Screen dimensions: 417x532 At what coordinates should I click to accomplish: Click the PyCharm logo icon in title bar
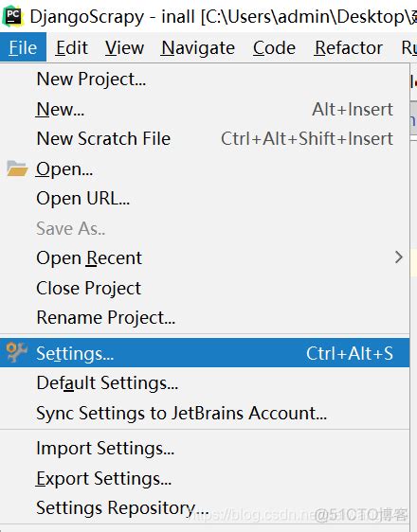13,16
